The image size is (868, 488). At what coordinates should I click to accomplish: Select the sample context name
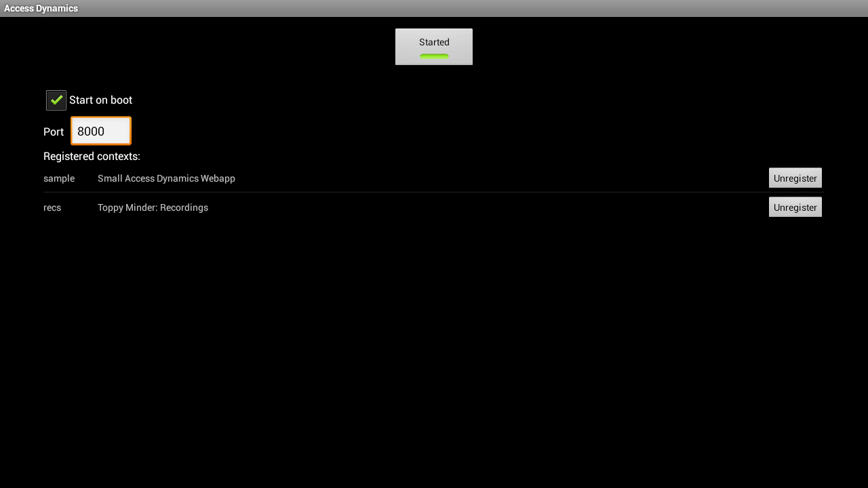click(59, 178)
